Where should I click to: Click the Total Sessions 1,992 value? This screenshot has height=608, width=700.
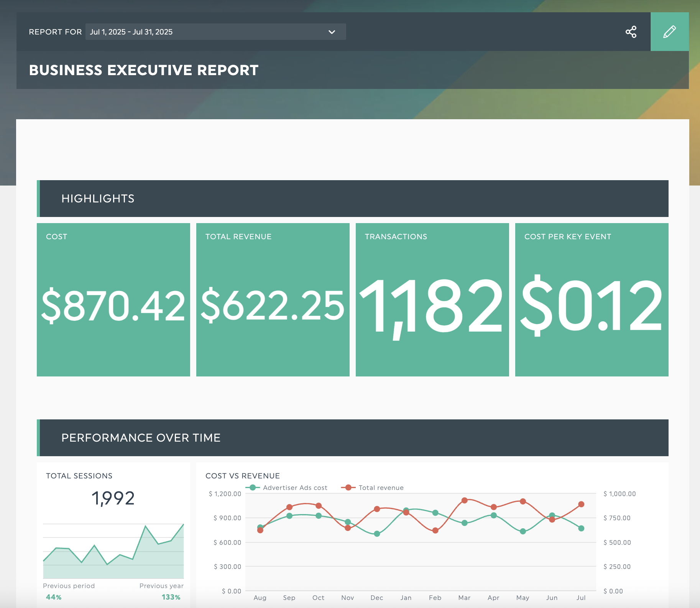(x=113, y=498)
